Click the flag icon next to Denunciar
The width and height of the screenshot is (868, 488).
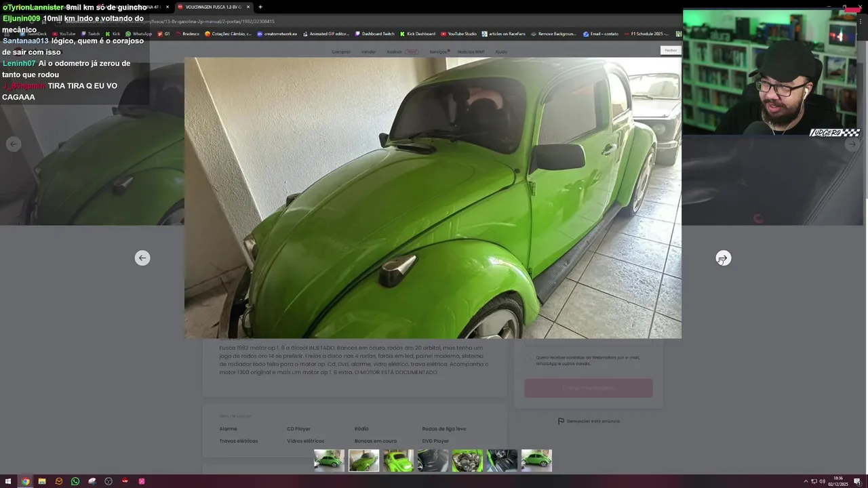pyautogui.click(x=561, y=421)
